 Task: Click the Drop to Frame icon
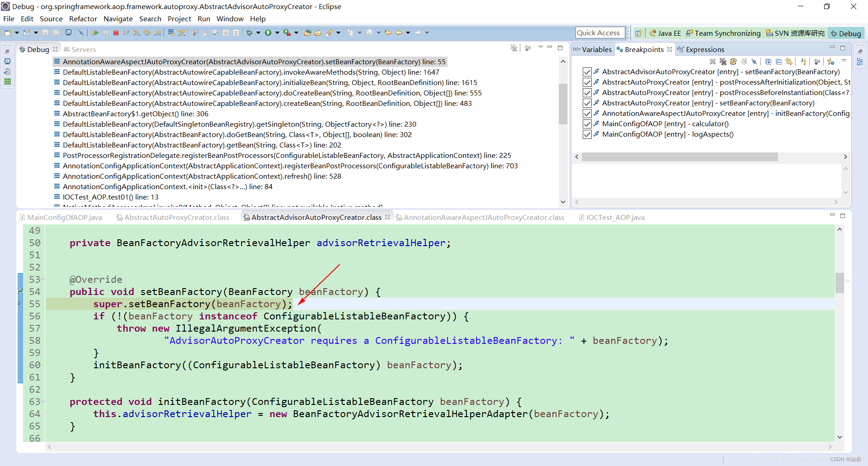pyautogui.click(x=171, y=33)
